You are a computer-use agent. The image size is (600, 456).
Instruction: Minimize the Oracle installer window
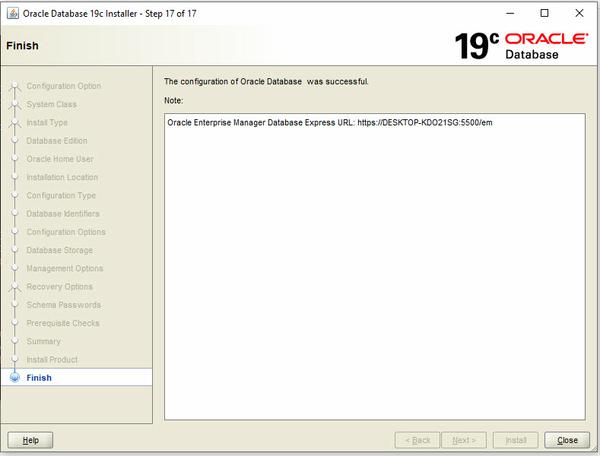508,13
